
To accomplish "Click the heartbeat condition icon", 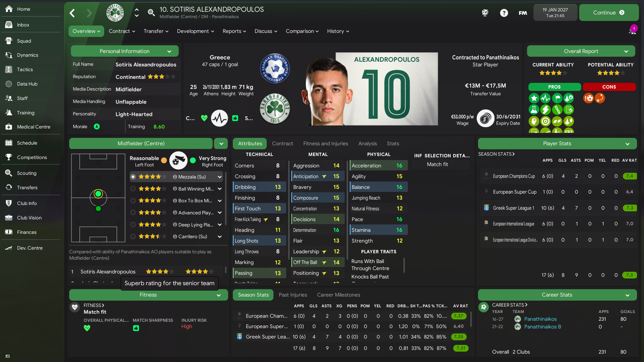I will click(220, 118).
